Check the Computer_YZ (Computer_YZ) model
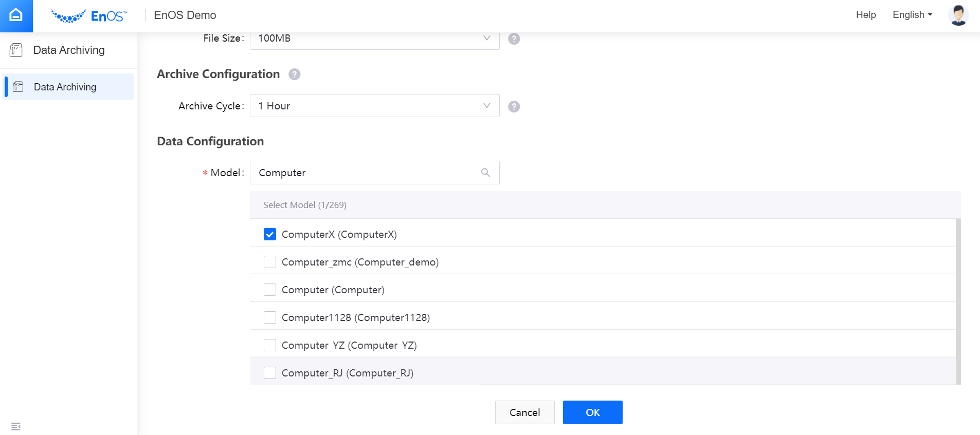The height and width of the screenshot is (435, 980). 270,345
